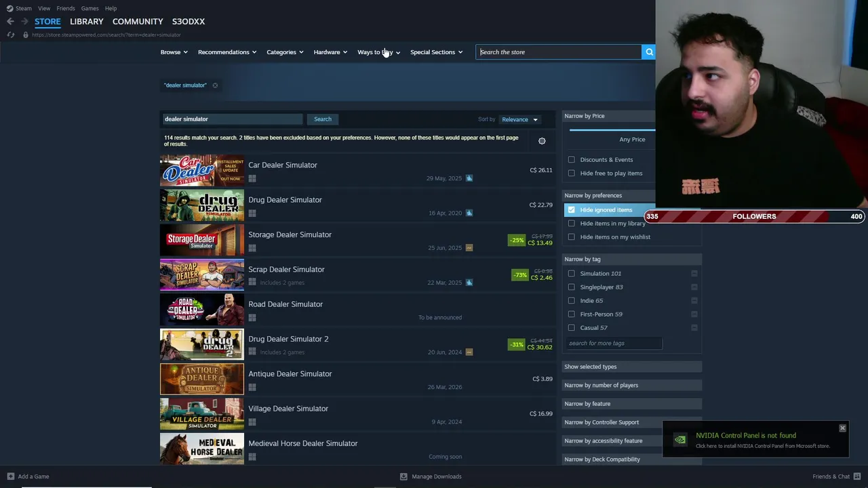The image size is (868, 488).
Task: Open the Sort by Relevance dropdown
Action: pos(519,120)
